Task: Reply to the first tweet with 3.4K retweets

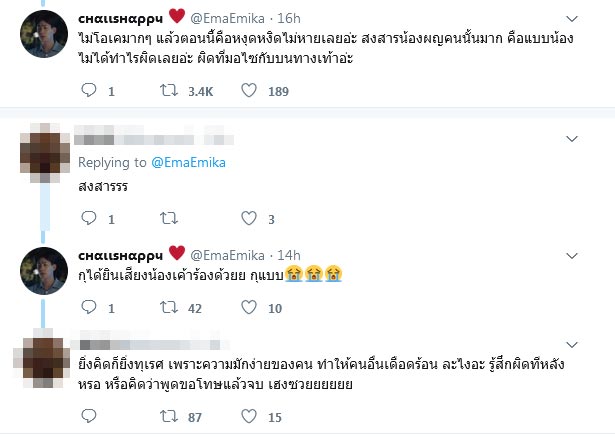Action: pyautogui.click(x=87, y=92)
